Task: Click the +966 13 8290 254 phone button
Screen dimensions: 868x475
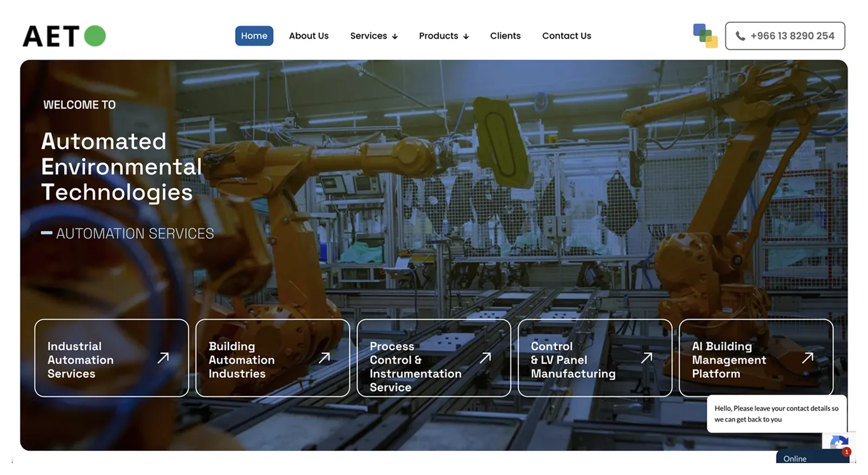Action: [785, 36]
